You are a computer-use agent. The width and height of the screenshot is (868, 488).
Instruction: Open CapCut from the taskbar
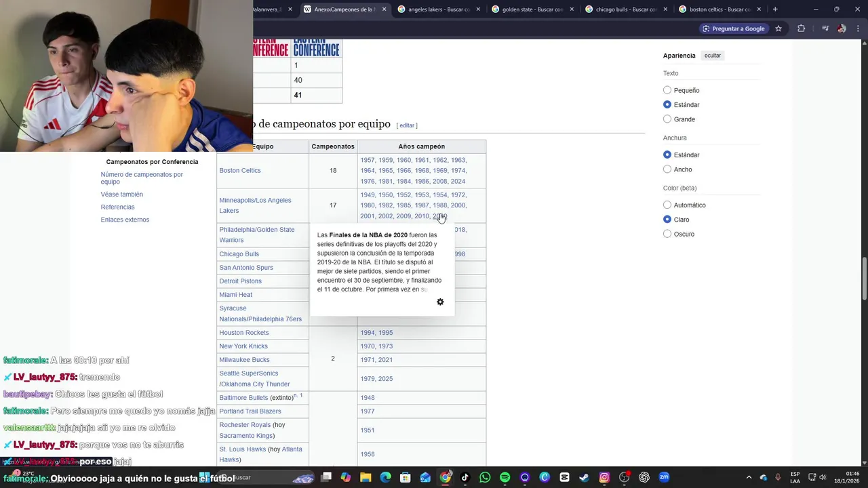(564, 477)
